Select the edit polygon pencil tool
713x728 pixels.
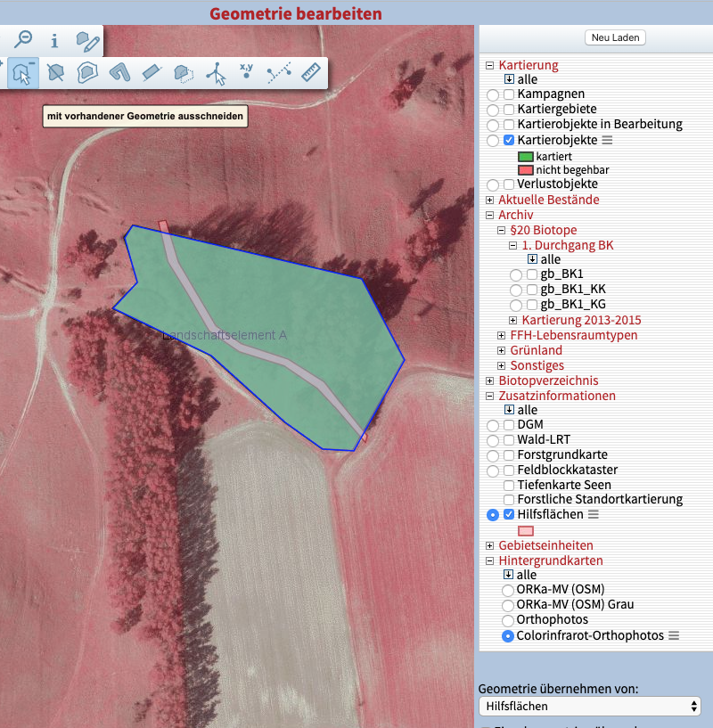coord(86,40)
